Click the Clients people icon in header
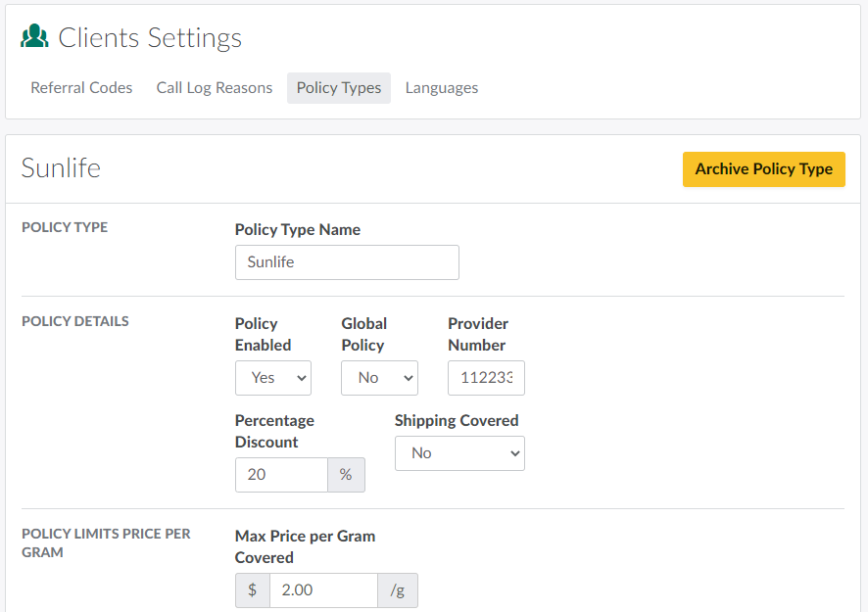 pos(35,37)
